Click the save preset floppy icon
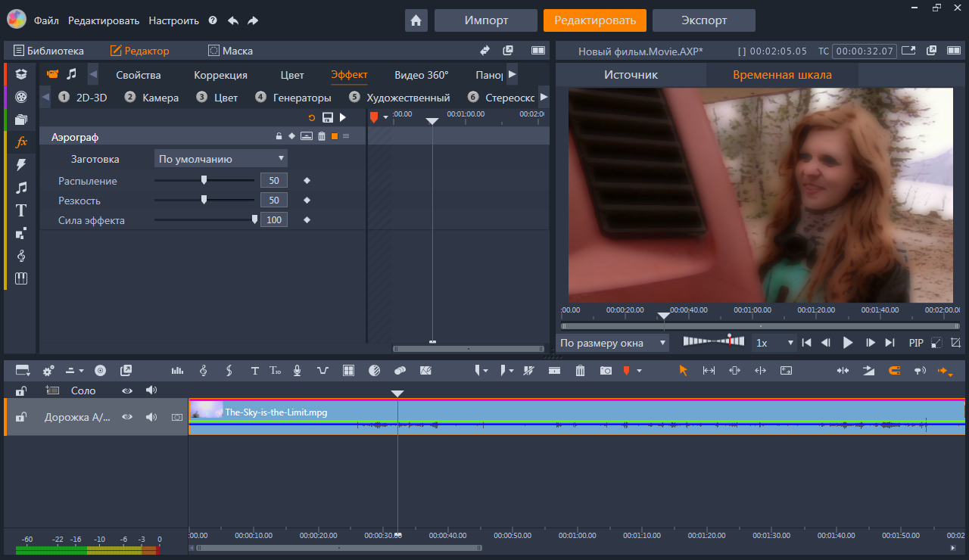 click(327, 117)
